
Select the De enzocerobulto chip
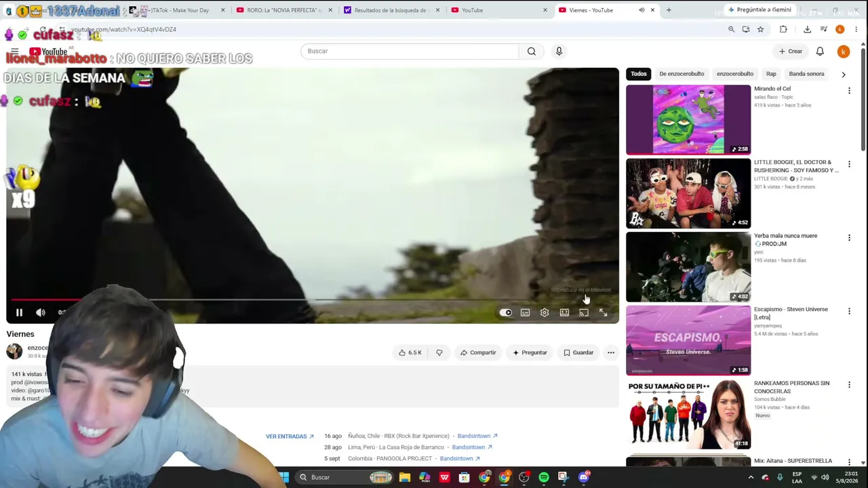(682, 74)
